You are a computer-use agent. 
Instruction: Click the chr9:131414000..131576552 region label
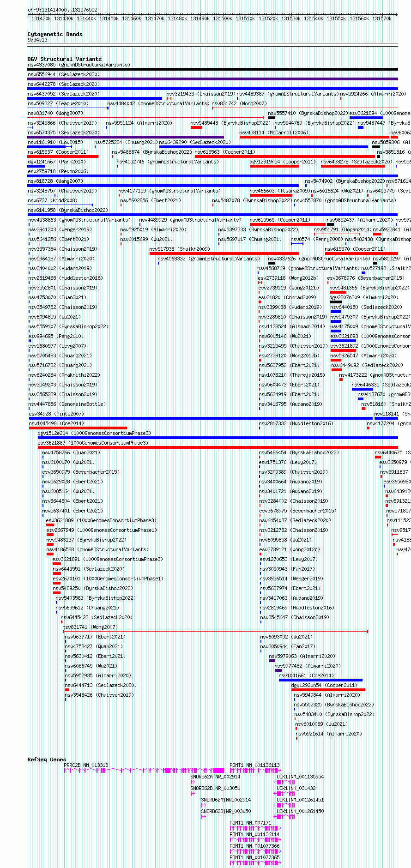coord(62,10)
